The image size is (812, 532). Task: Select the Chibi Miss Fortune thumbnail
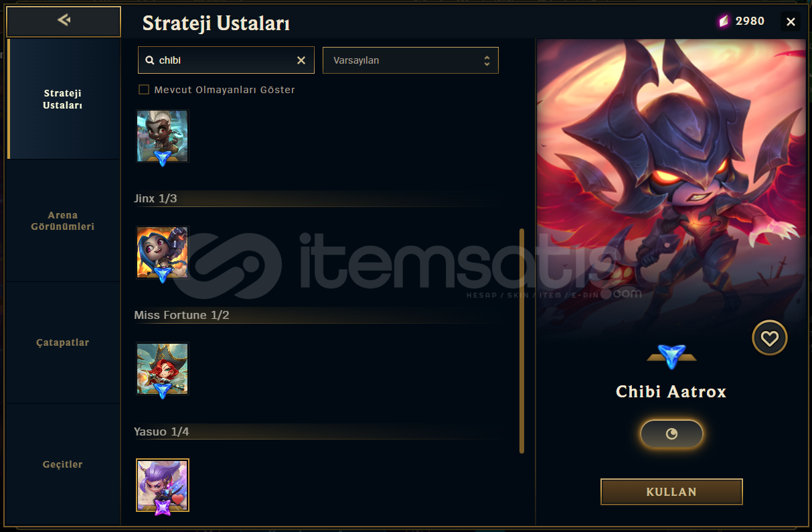click(x=163, y=369)
